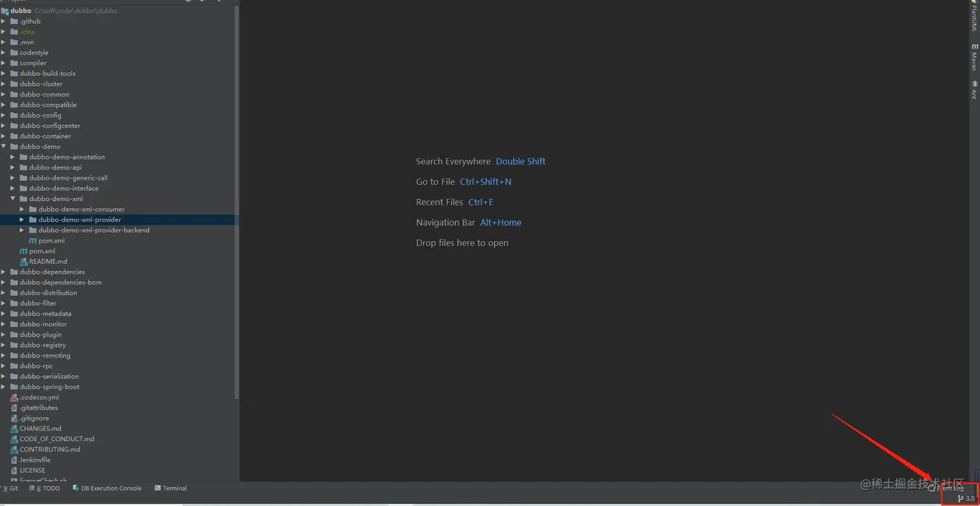Image resolution: width=980 pixels, height=506 pixels.
Task: Expand the dubbo-common folder
Action: tap(3, 95)
